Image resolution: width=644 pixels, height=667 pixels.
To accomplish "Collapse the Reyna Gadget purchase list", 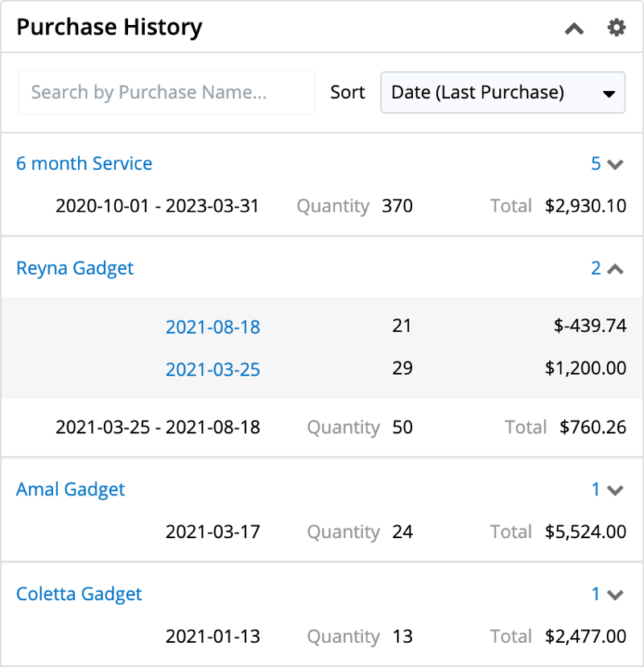I will coord(608,269).
